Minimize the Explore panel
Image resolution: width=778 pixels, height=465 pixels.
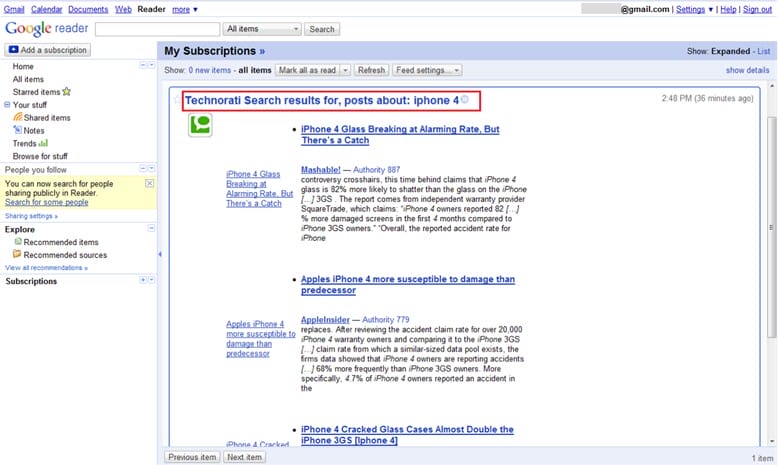coord(151,229)
